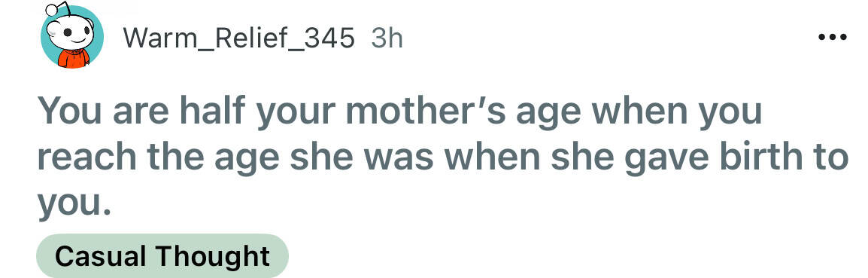Click "Thought" inside the green flair pill

(213, 256)
